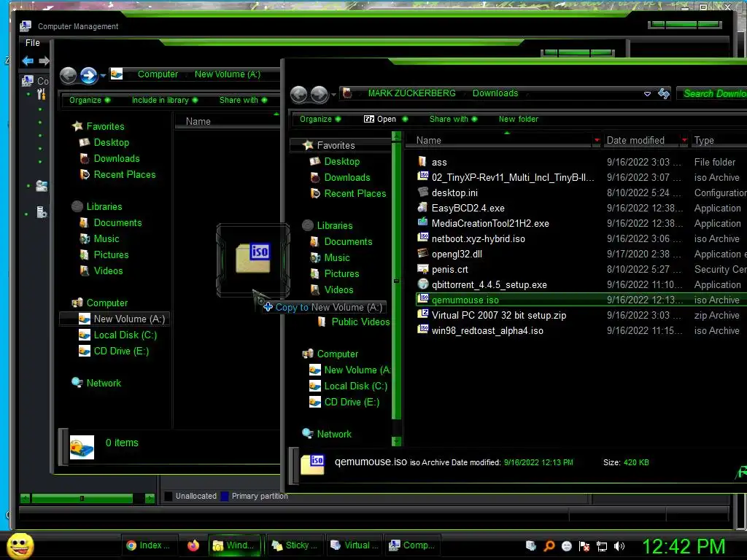Click Virtual PC 2007 zip icon
The width and height of the screenshot is (747, 560).
422,314
